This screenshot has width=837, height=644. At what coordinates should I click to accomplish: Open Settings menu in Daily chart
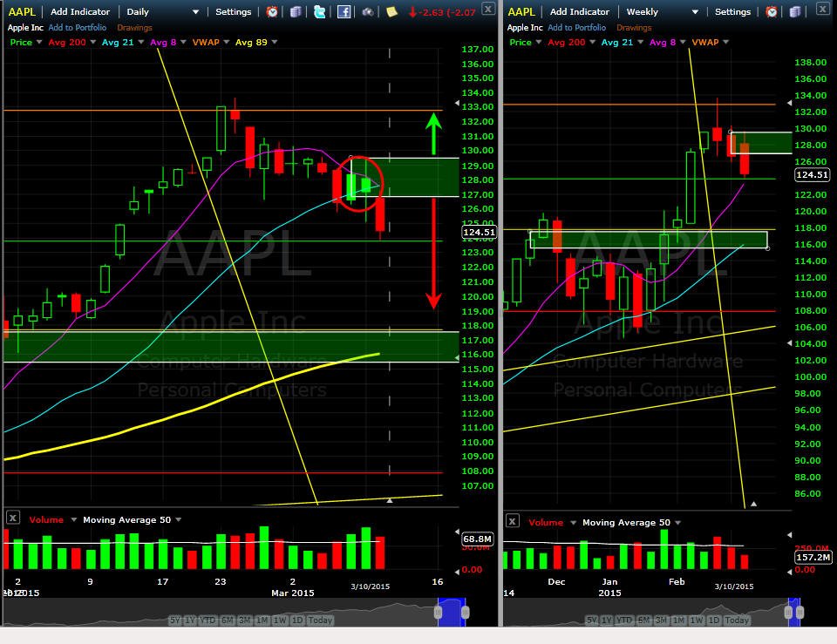pyautogui.click(x=234, y=11)
